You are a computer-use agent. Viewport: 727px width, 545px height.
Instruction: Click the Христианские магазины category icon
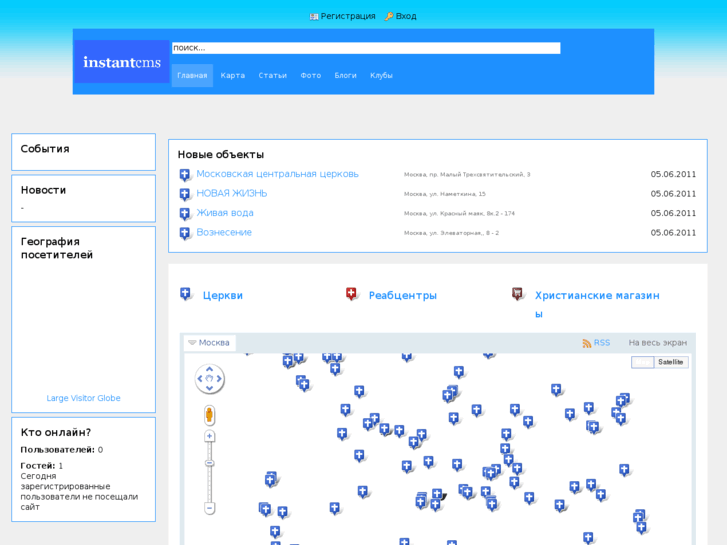pyautogui.click(x=518, y=294)
